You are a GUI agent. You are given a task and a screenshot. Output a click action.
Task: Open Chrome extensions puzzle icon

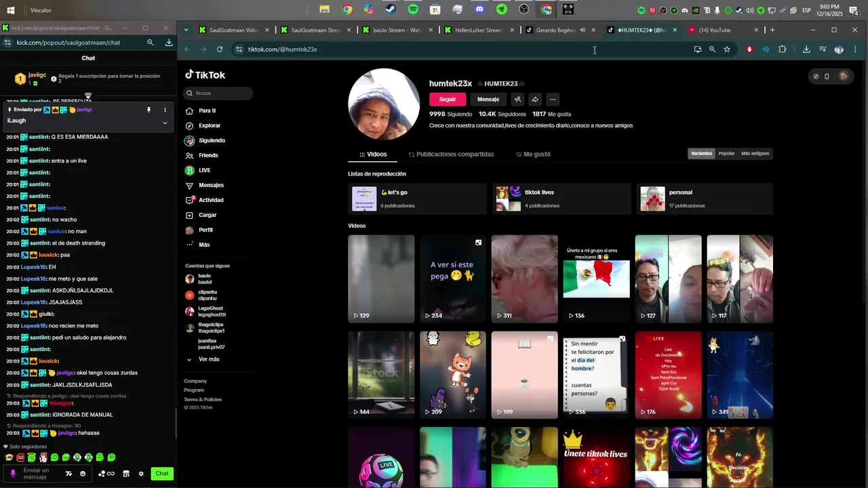click(782, 49)
